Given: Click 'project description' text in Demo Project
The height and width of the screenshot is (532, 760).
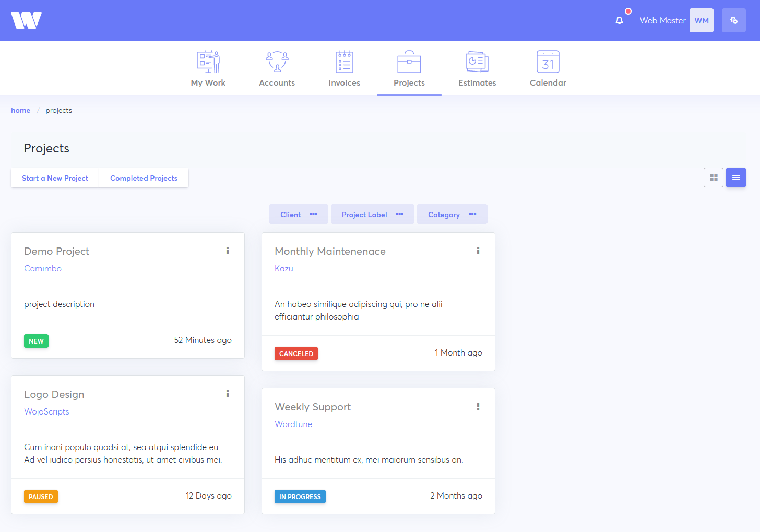Looking at the screenshot, I should (x=60, y=304).
